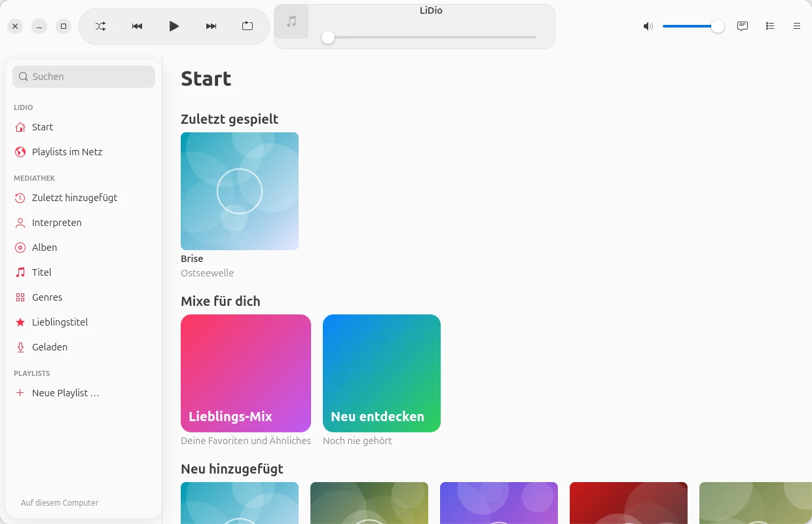The width and height of the screenshot is (812, 524).
Task: Open Geladen downloads section
Action: click(x=84, y=347)
